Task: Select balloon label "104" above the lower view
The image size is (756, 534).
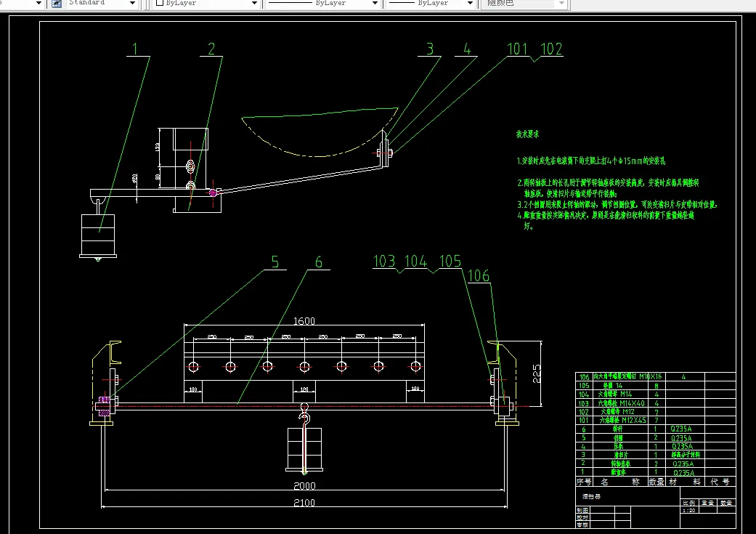Action: pos(415,262)
